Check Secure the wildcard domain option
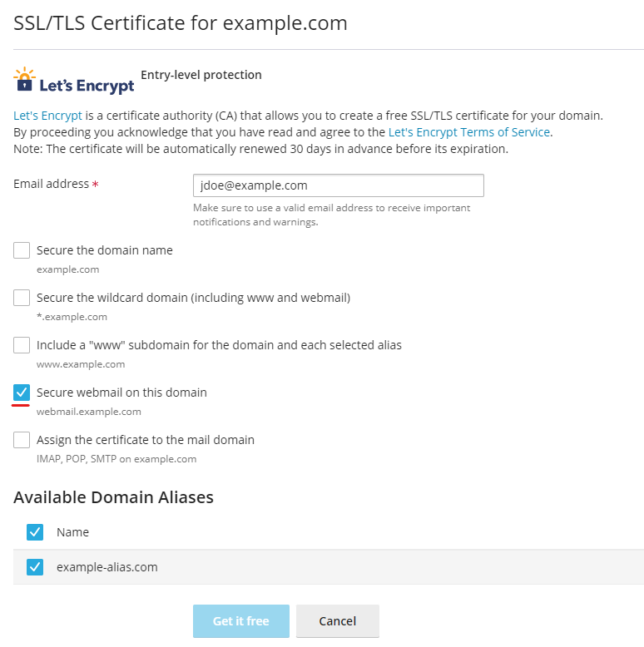The width and height of the screenshot is (644, 647). click(22, 298)
